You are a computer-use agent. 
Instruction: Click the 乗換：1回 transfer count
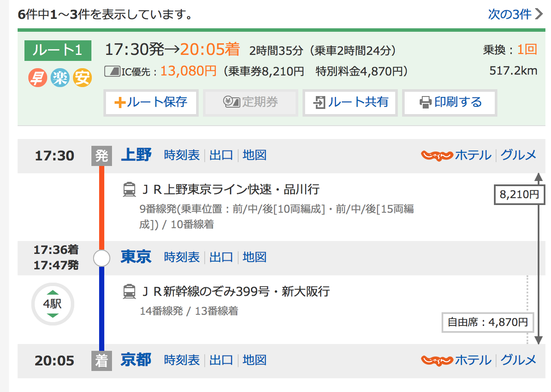coord(510,50)
